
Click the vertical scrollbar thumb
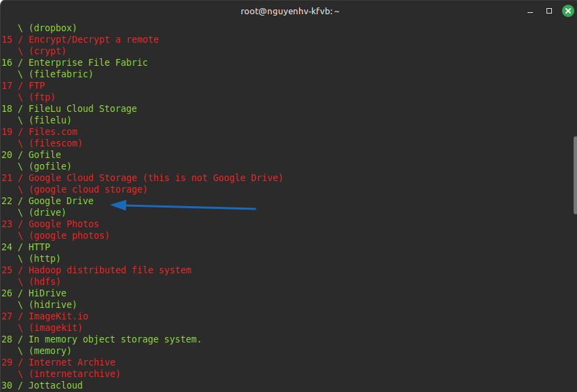click(x=574, y=176)
